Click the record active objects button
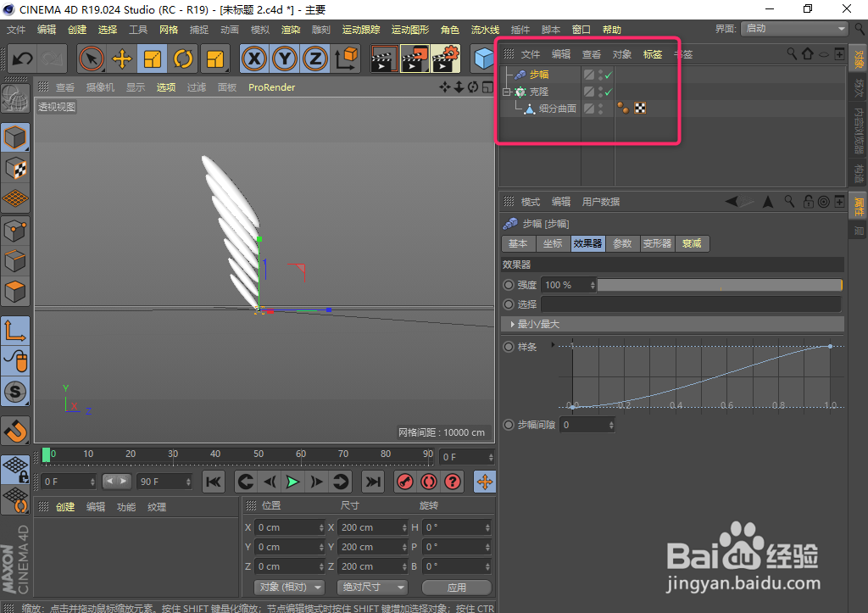The image size is (868, 613). click(404, 482)
